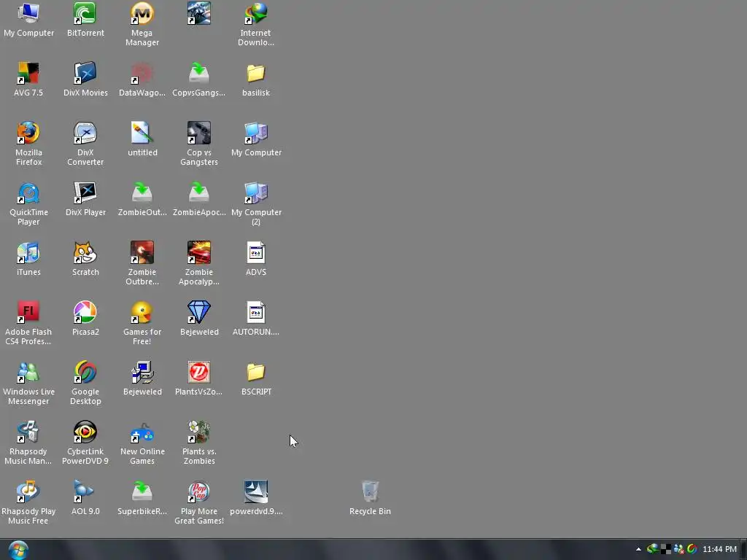Launch Bejeweled with blue diamond icon
The width and height of the screenshot is (747, 560).
[198, 318]
